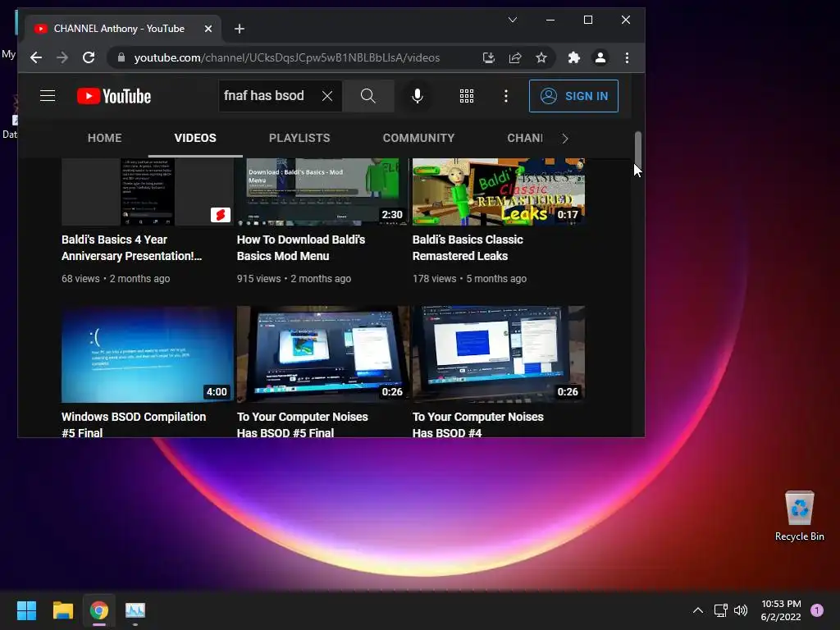Switch to the HOME channel tab
Screen dimensions: 840x630
[x=104, y=138]
